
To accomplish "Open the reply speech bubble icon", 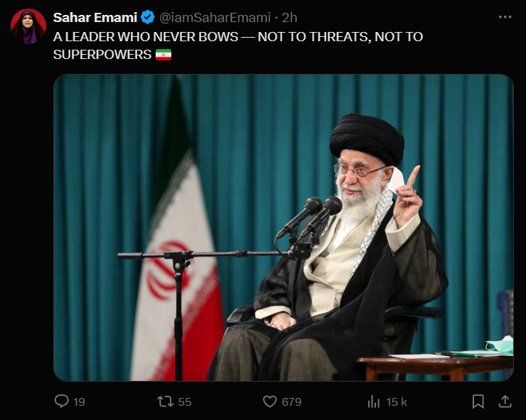I will (x=61, y=402).
